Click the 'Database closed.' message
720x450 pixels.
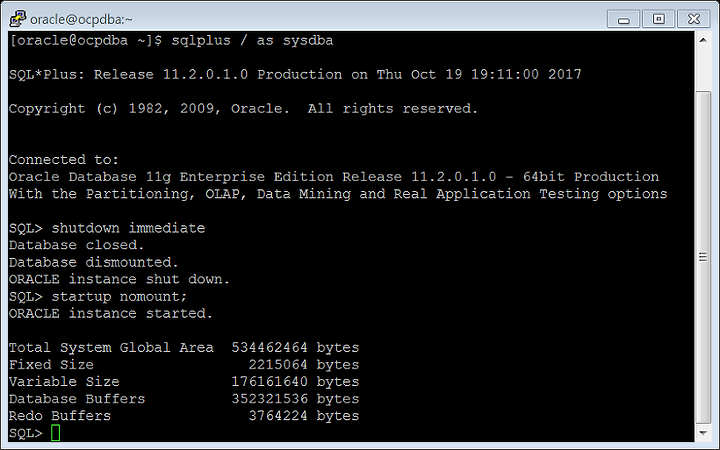(x=77, y=245)
